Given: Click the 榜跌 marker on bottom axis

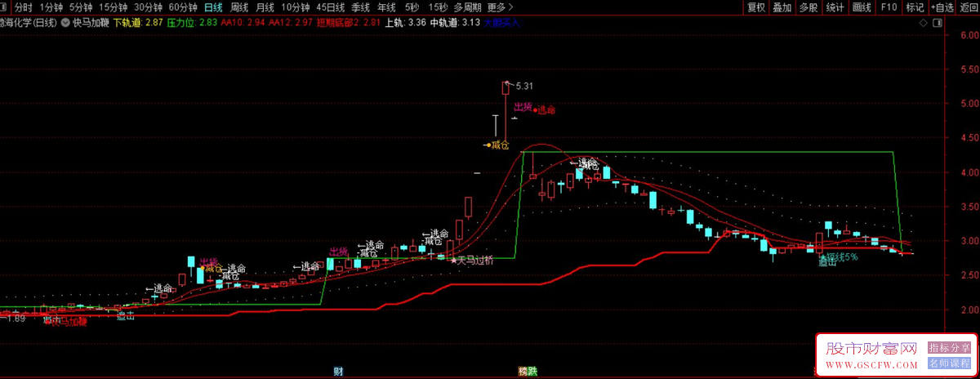Looking at the screenshot, I should [528, 372].
